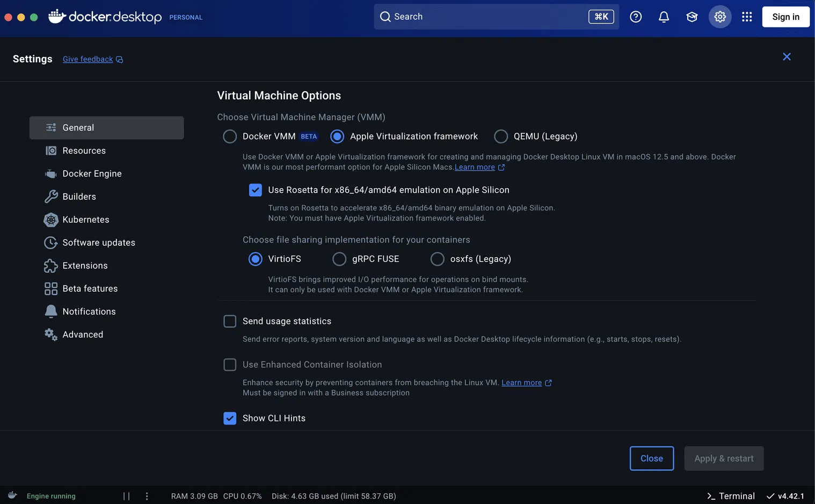Click the Engine running status text

(51, 496)
